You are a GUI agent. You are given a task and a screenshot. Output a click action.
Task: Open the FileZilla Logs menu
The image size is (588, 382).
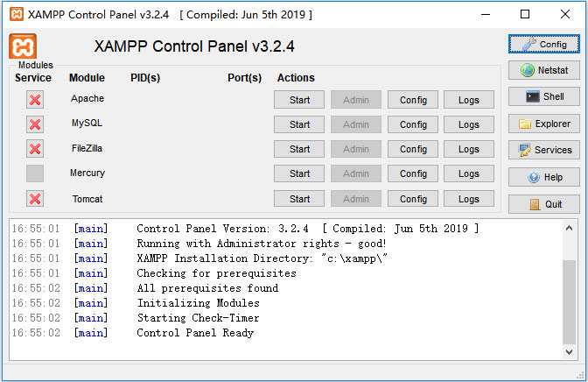(x=469, y=149)
